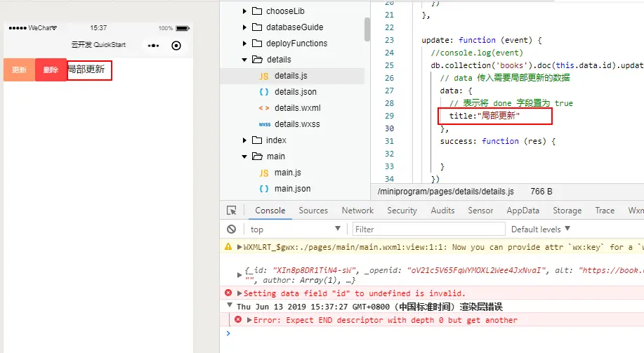
Task: Expand the WXMLRT_$gwx warning message
Action: click(239, 247)
